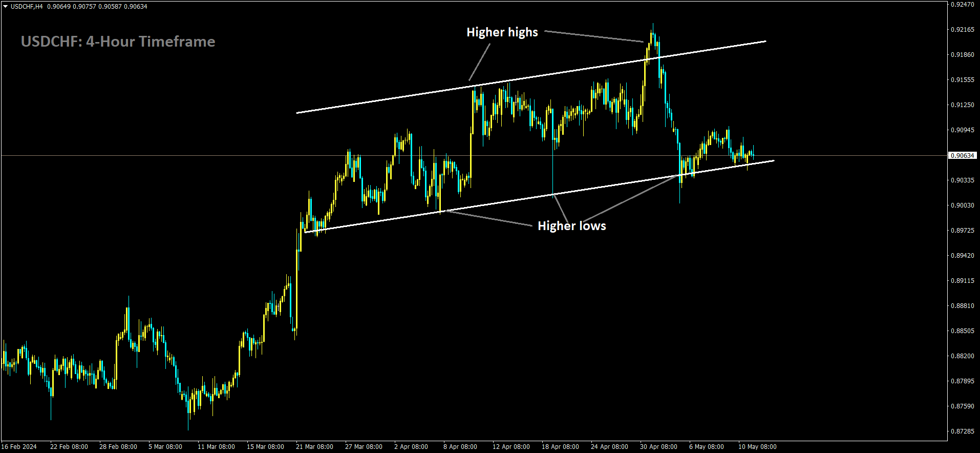Select the 'Higher lows' text annotation

572,226
